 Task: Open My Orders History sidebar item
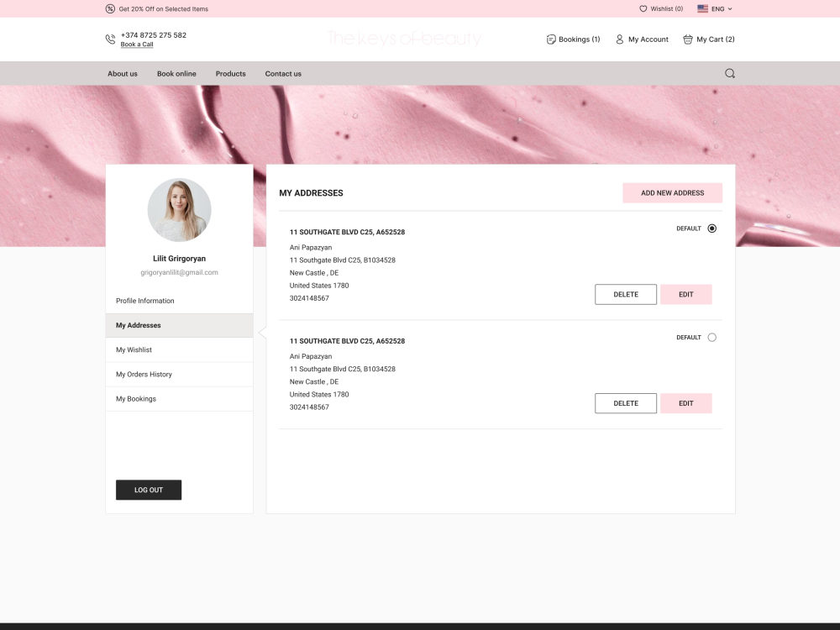coord(180,375)
